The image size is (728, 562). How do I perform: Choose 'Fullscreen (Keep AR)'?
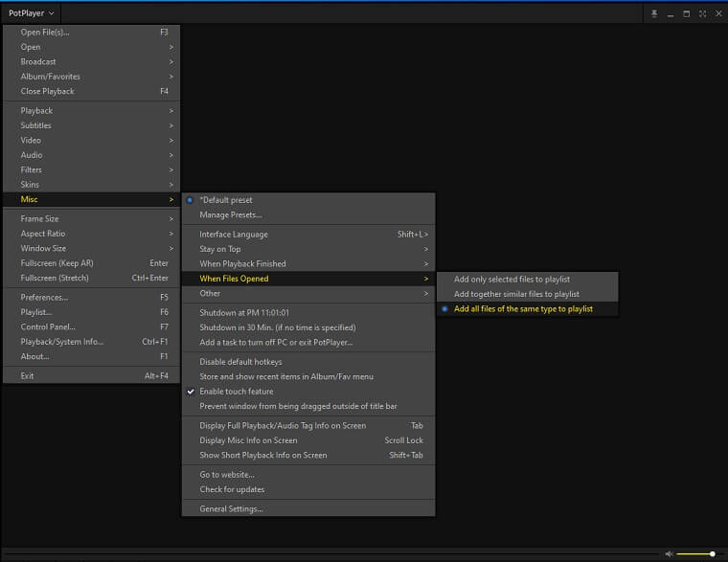click(x=91, y=263)
